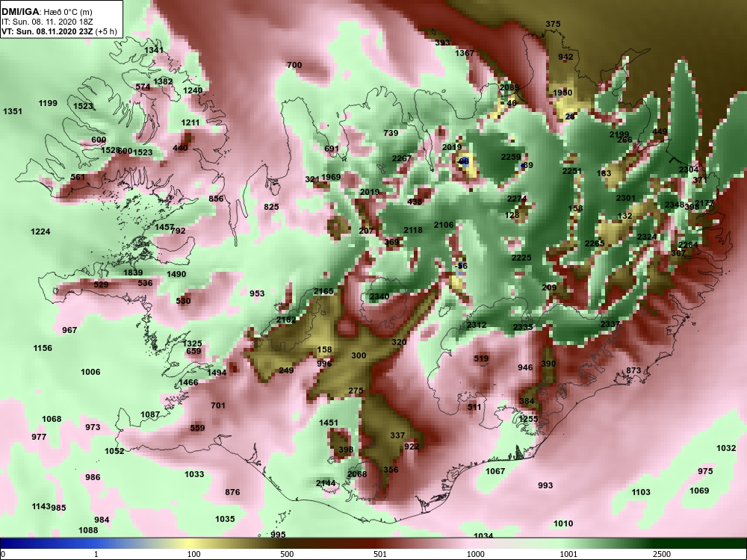Screen dimensions: 747x560
Task: Click the map value '1156'
Action: [x=43, y=348]
